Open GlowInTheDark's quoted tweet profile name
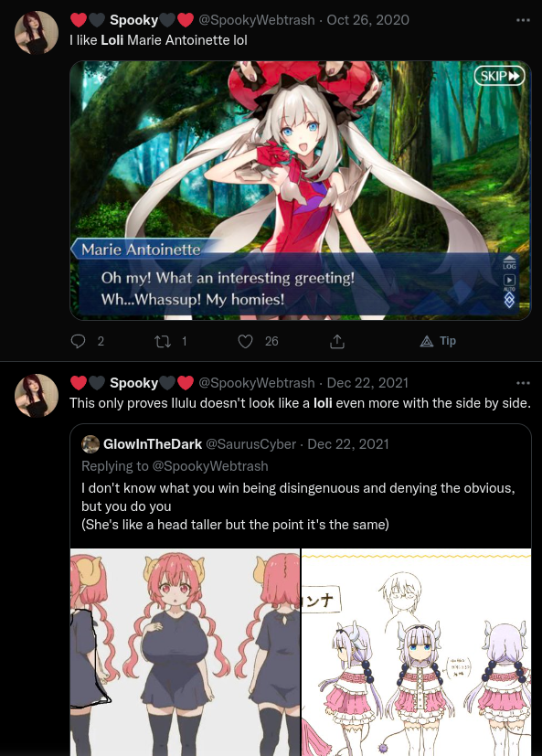Image resolution: width=542 pixels, height=756 pixels. coord(153,444)
